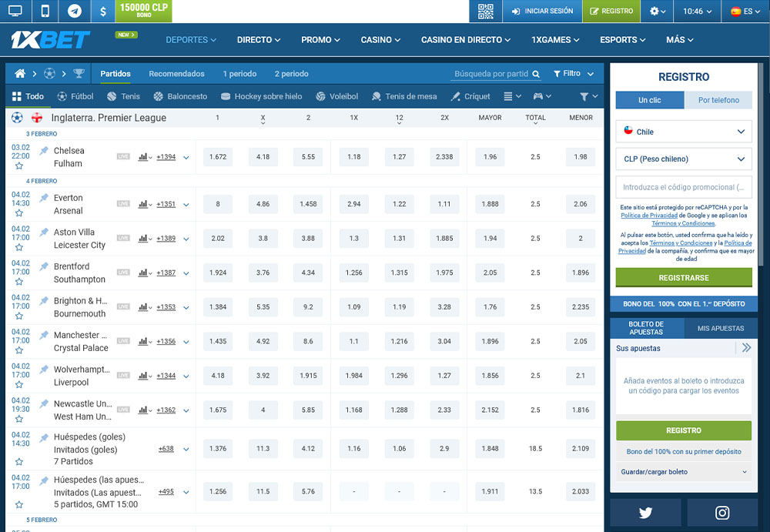Open the funnel filter in sports bar
Viewport: 770px width, 532px height.
click(x=588, y=96)
